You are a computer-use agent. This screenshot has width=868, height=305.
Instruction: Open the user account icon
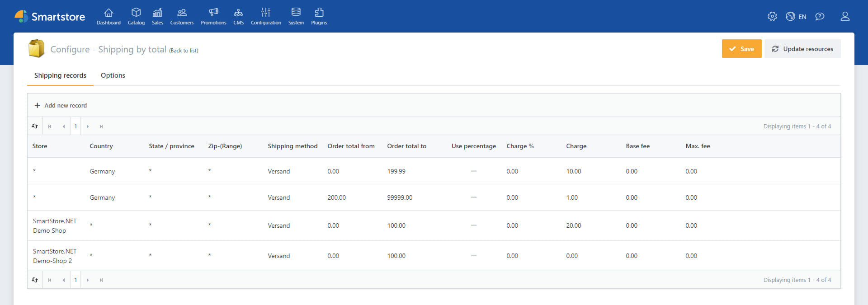tap(844, 16)
